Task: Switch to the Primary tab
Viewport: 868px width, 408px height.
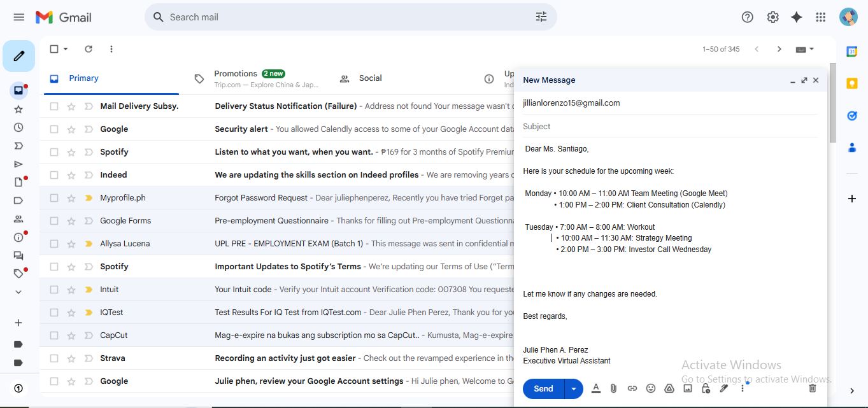Action: coord(110,78)
